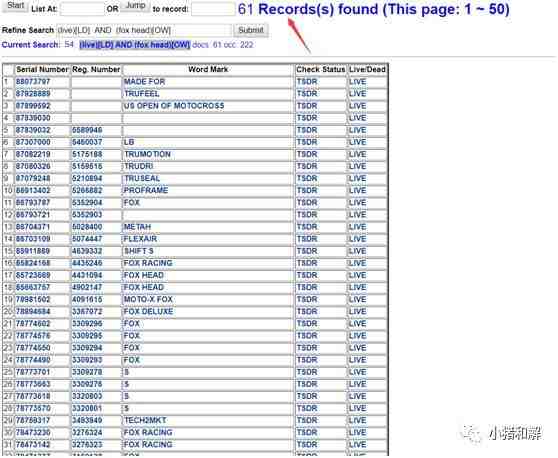Open FLEXAIR word mark record
The height and width of the screenshot is (458, 558).
(x=140, y=239)
